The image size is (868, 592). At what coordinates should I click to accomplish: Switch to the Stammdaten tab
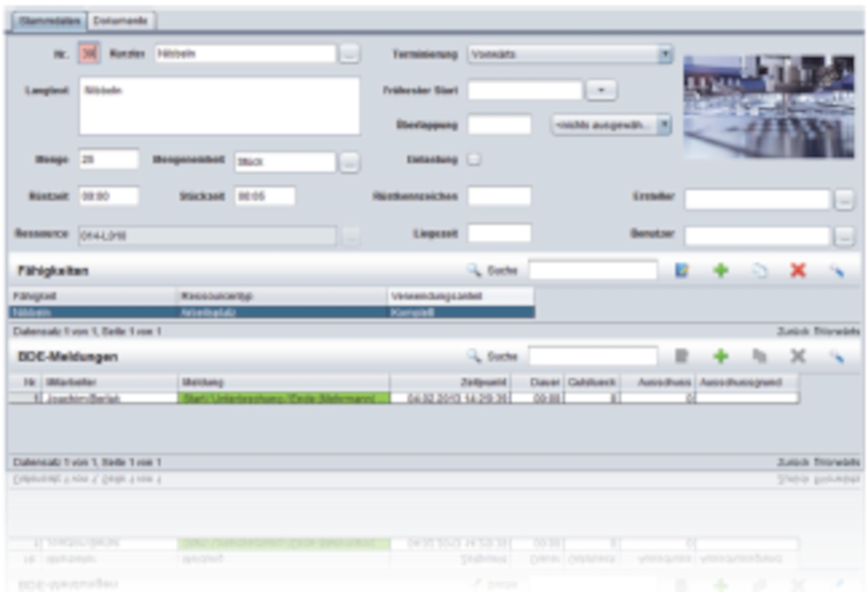coord(50,21)
